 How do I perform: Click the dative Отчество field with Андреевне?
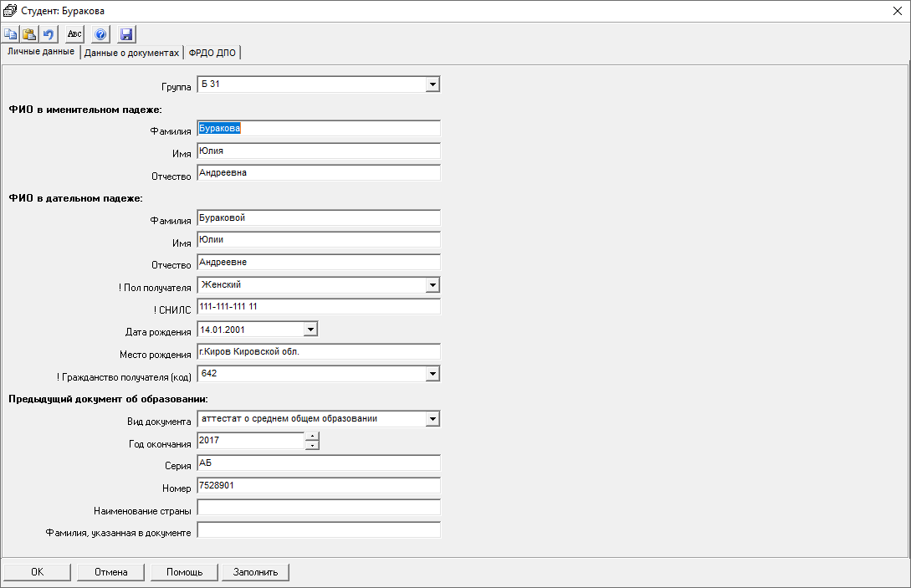click(x=319, y=262)
